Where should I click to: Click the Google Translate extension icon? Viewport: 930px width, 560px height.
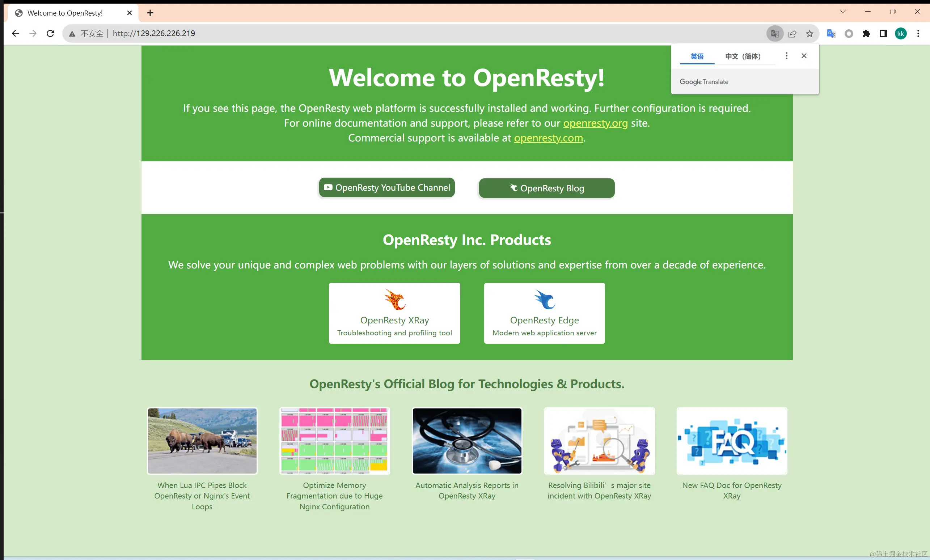coord(831,34)
